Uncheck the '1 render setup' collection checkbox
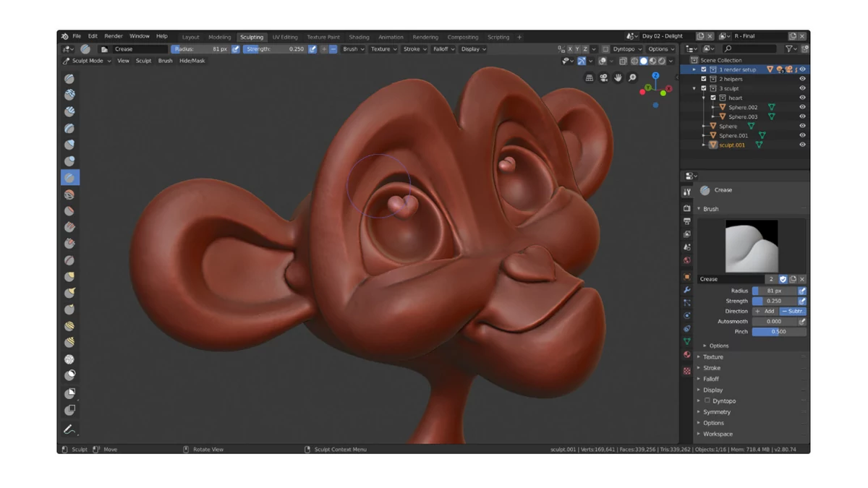This screenshot has height=488, width=868. tap(704, 69)
